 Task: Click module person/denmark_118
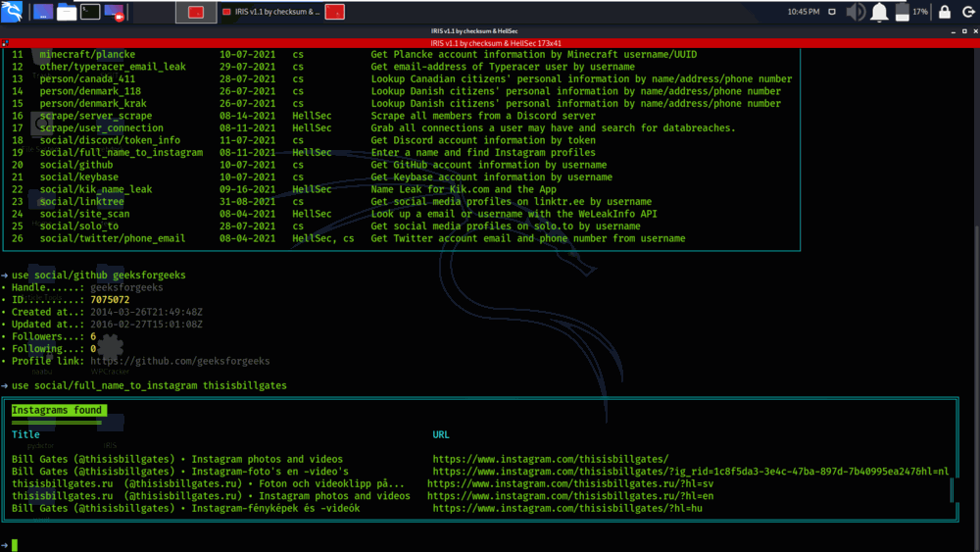[90, 91]
